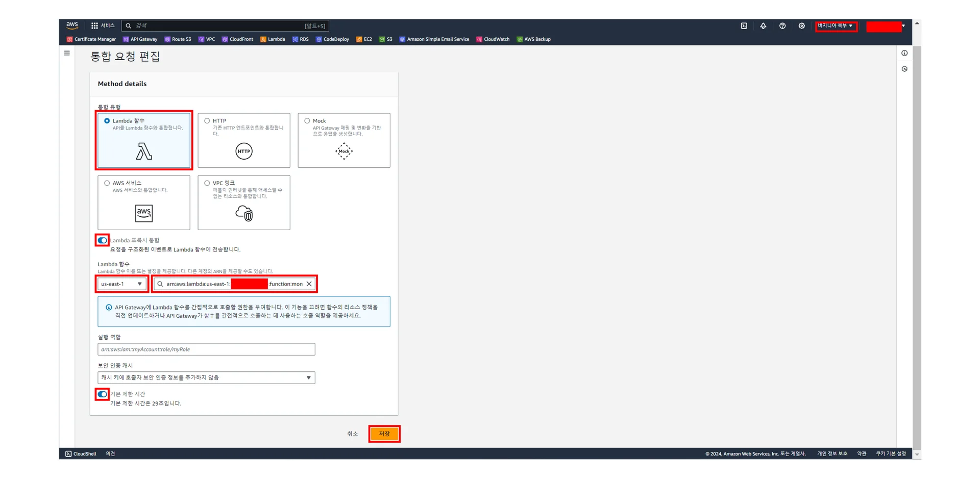Open the Lambda bookmark shortcut

point(273,39)
